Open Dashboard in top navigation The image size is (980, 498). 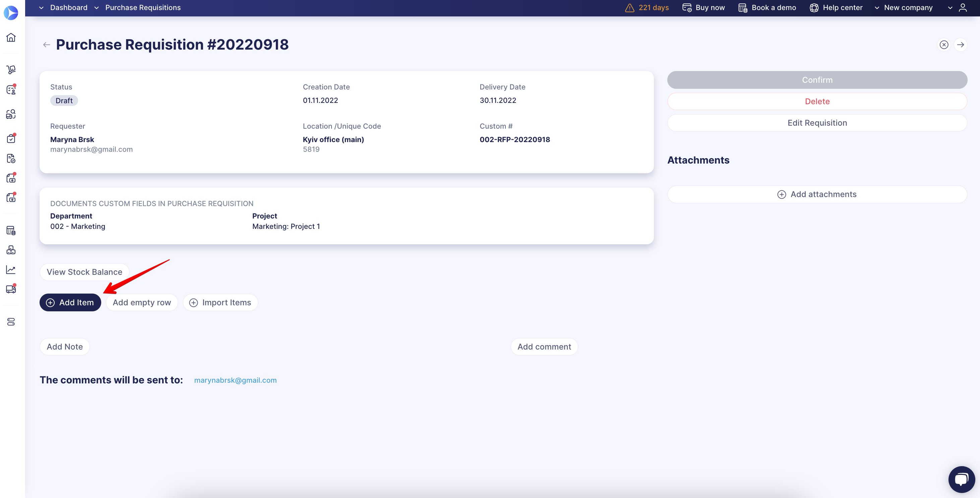tap(69, 8)
